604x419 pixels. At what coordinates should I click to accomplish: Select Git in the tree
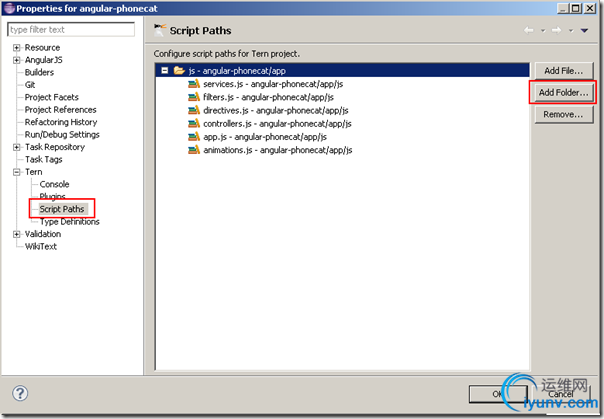tap(30, 85)
